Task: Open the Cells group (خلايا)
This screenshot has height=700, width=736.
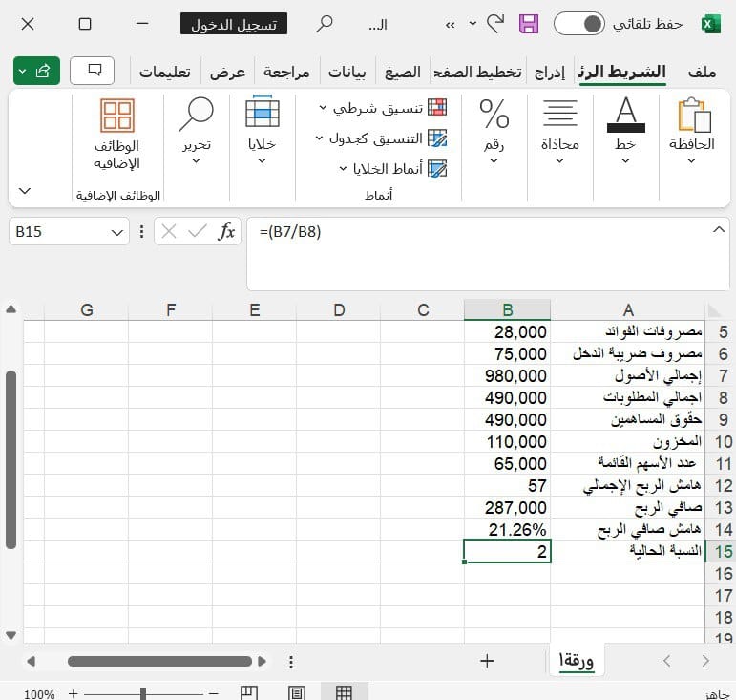Action: click(262, 131)
